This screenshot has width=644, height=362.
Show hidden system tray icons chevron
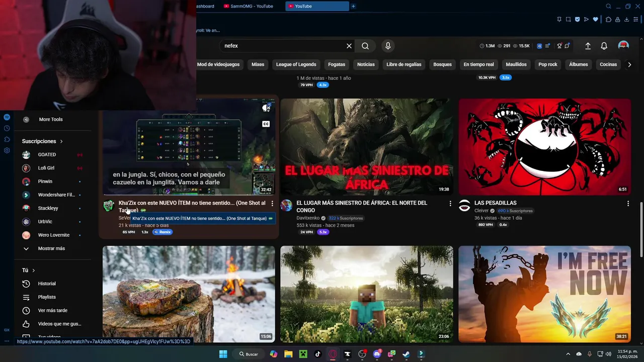click(568, 354)
